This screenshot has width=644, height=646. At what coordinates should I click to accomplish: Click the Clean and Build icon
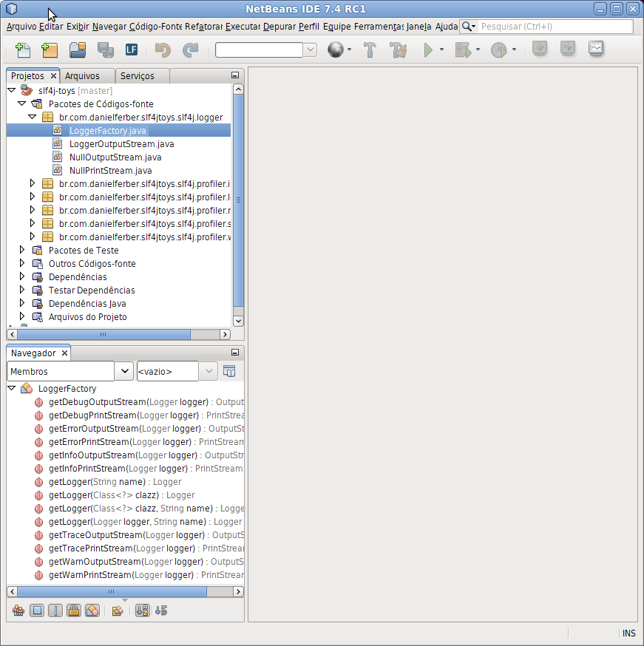(x=398, y=50)
